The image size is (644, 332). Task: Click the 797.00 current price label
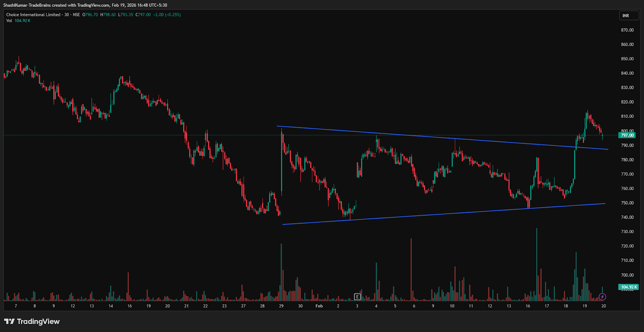[627, 135]
